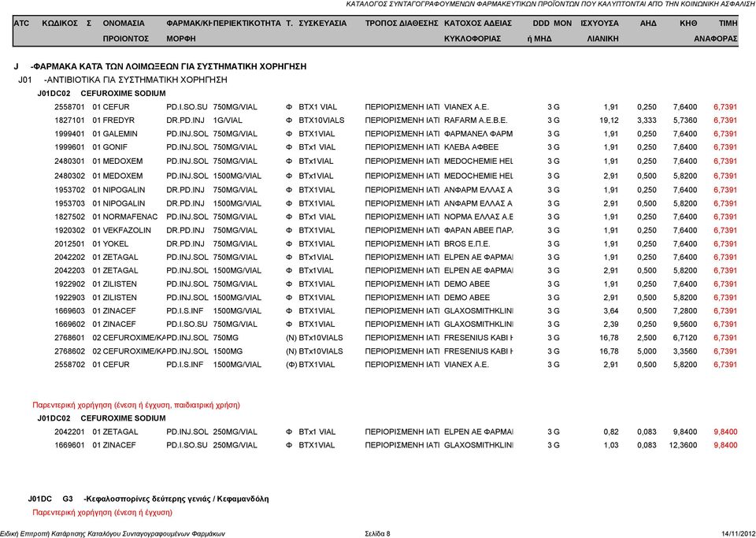756x538 pixels.
Task: Click product code 2042201
Action: coord(69,432)
